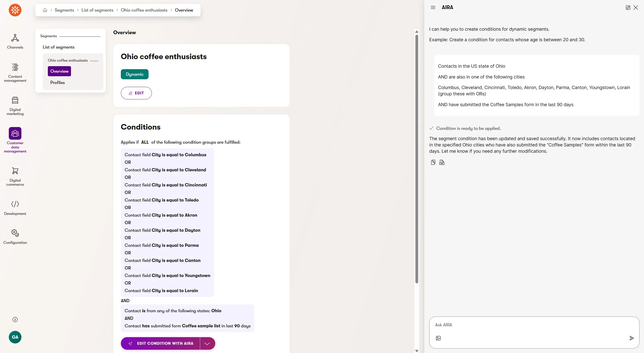Click the home breadcrumb icon
The height and width of the screenshot is (353, 644).
point(45,10)
